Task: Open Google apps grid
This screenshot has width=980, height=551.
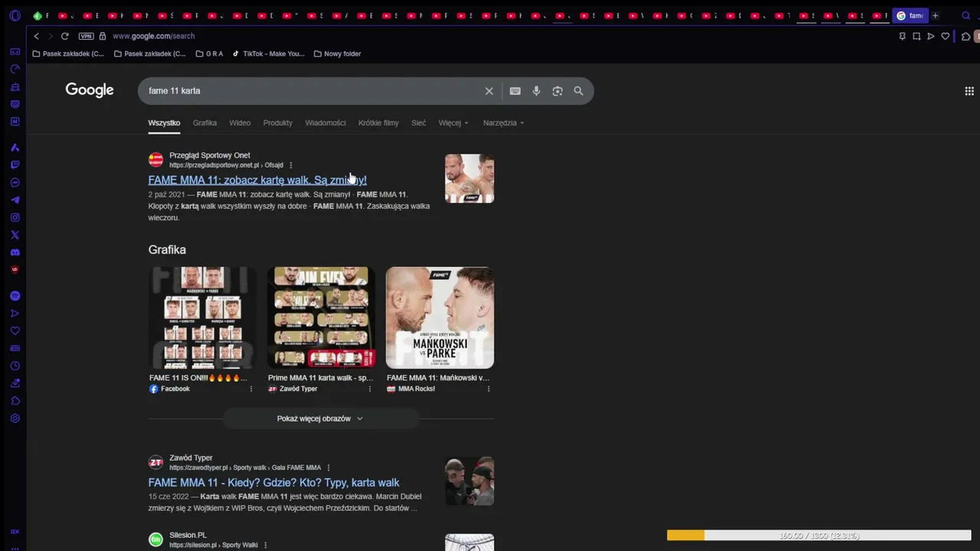Action: coord(969,91)
